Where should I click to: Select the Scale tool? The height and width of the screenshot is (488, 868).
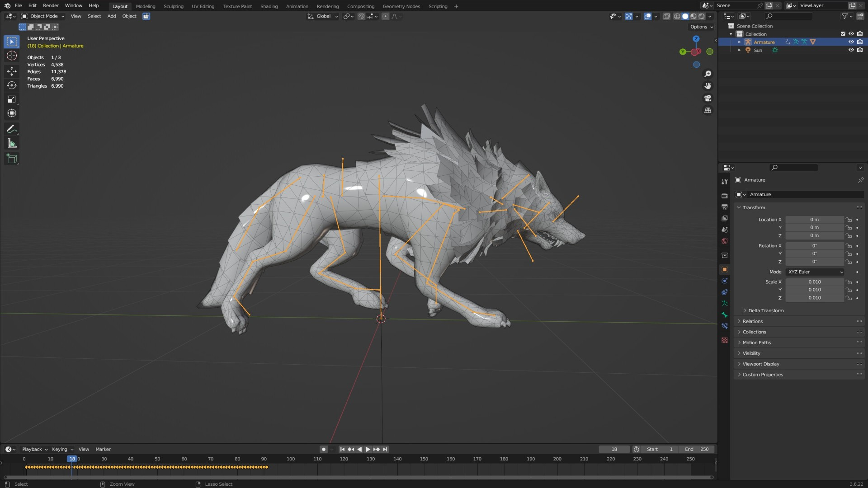[x=12, y=99]
